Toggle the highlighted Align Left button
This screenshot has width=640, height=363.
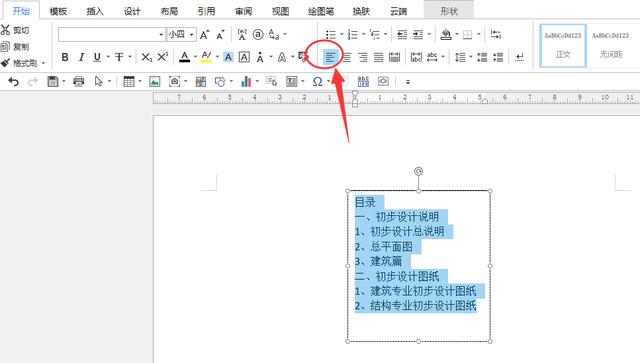[x=330, y=57]
